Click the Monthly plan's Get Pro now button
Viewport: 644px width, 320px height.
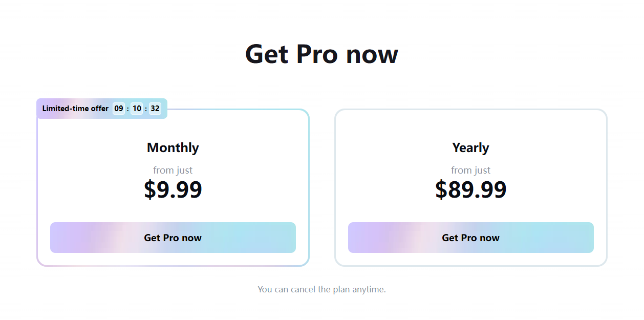[173, 238]
